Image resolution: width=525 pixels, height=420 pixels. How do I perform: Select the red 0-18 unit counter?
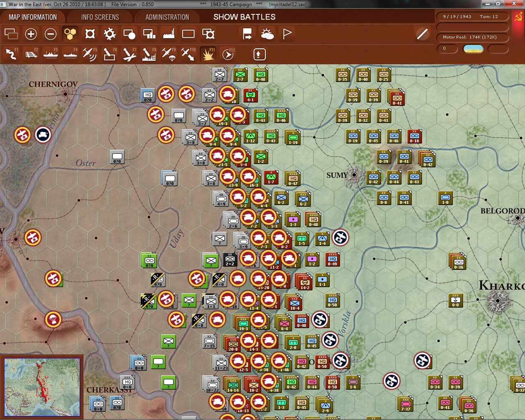coord(414,137)
